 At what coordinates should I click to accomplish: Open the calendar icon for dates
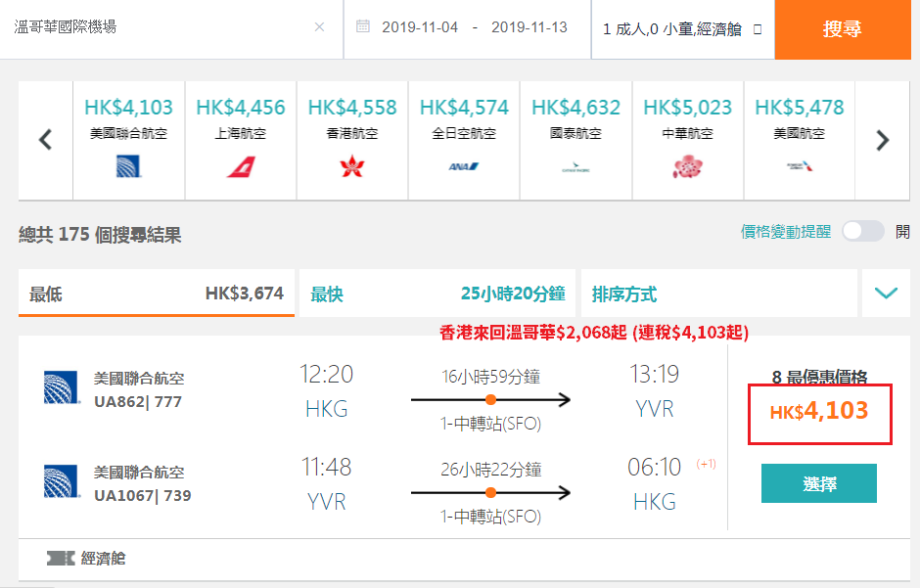point(363,26)
